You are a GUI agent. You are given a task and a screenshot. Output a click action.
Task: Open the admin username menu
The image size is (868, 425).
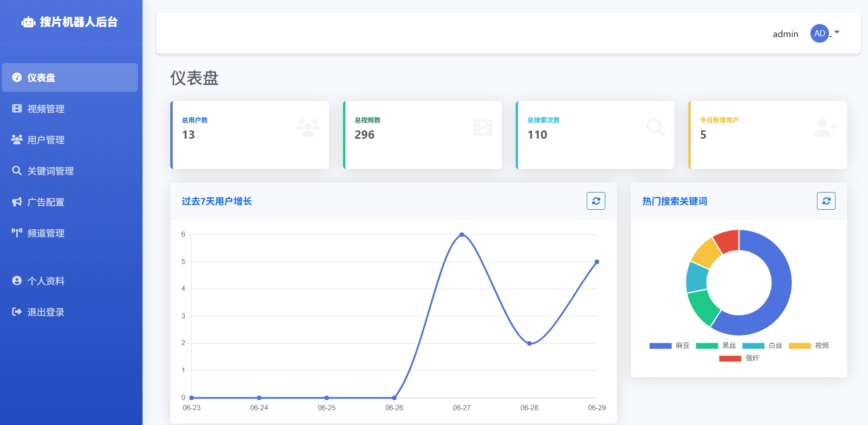(785, 34)
